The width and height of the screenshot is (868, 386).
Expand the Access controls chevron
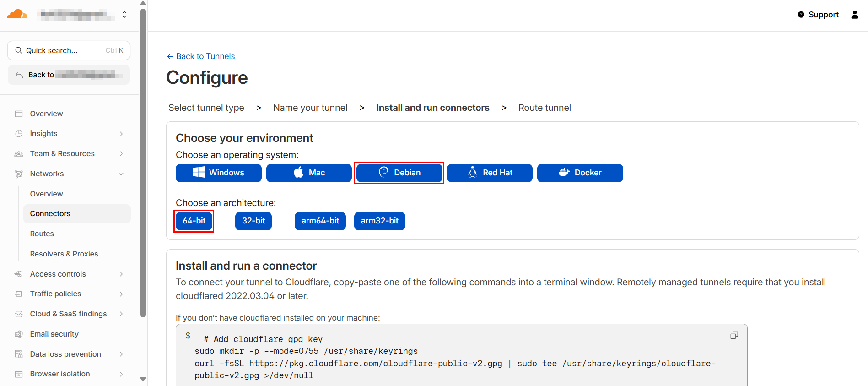[121, 274]
